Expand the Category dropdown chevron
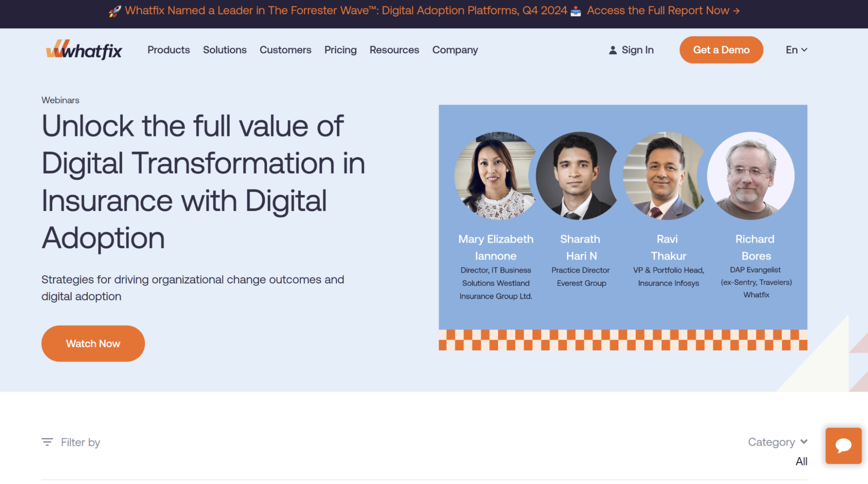 [x=804, y=441]
